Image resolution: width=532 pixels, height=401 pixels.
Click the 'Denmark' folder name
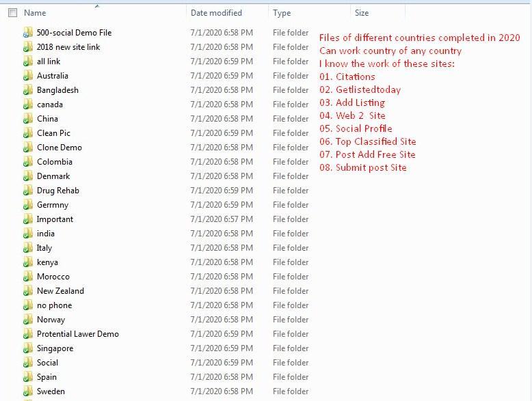[53, 176]
